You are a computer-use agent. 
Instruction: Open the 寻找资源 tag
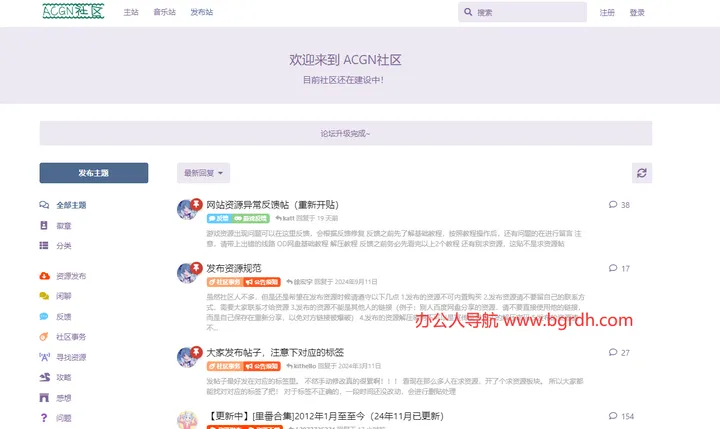point(71,357)
